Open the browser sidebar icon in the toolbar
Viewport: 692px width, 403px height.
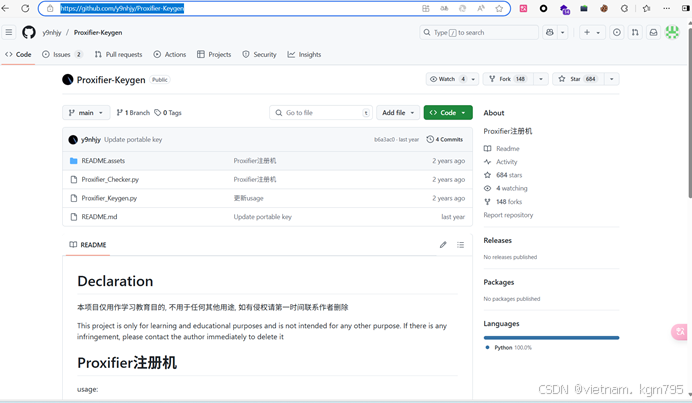pos(686,8)
